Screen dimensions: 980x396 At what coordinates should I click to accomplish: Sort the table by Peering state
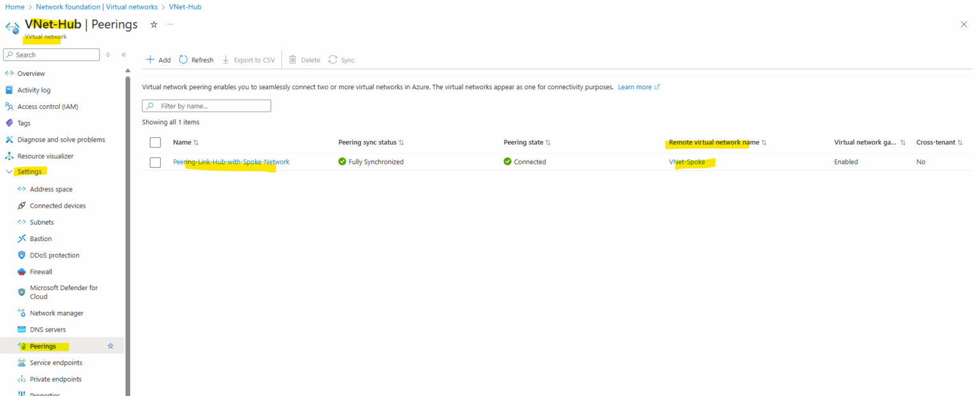click(526, 142)
